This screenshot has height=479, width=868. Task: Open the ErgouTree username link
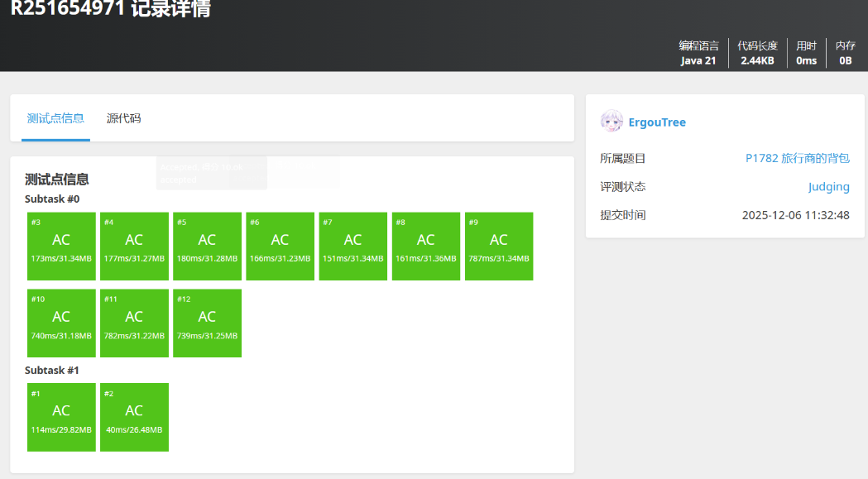point(657,122)
